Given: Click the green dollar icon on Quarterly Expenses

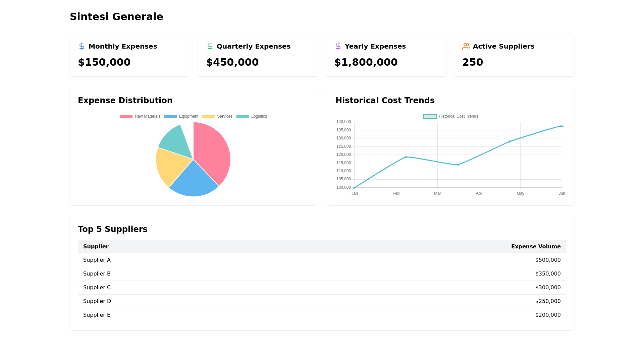Looking at the screenshot, I should point(210,46).
